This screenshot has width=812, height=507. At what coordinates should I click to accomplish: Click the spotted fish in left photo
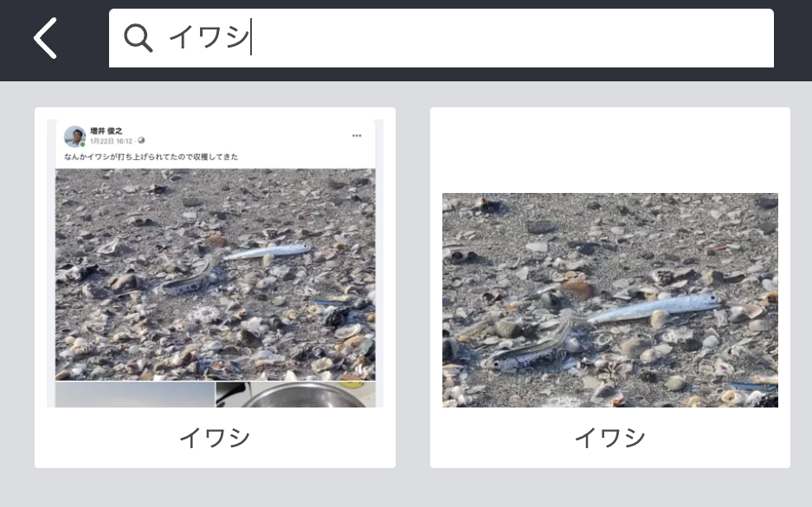(188, 281)
